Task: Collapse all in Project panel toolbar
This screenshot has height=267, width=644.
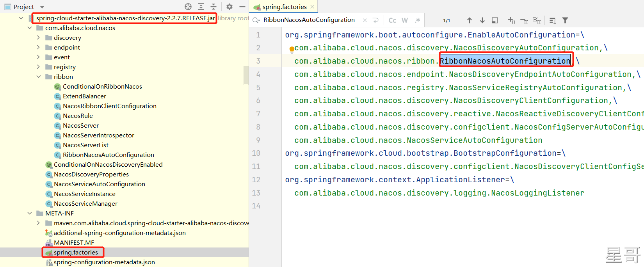Action: coord(213,7)
